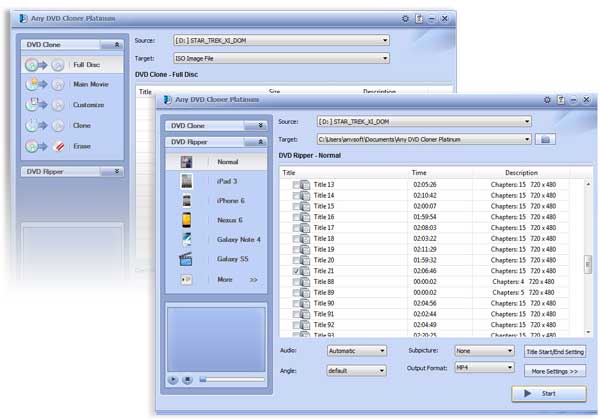Select Title 20 row time 01:59:32
The width and height of the screenshot is (600, 420).
click(425, 260)
